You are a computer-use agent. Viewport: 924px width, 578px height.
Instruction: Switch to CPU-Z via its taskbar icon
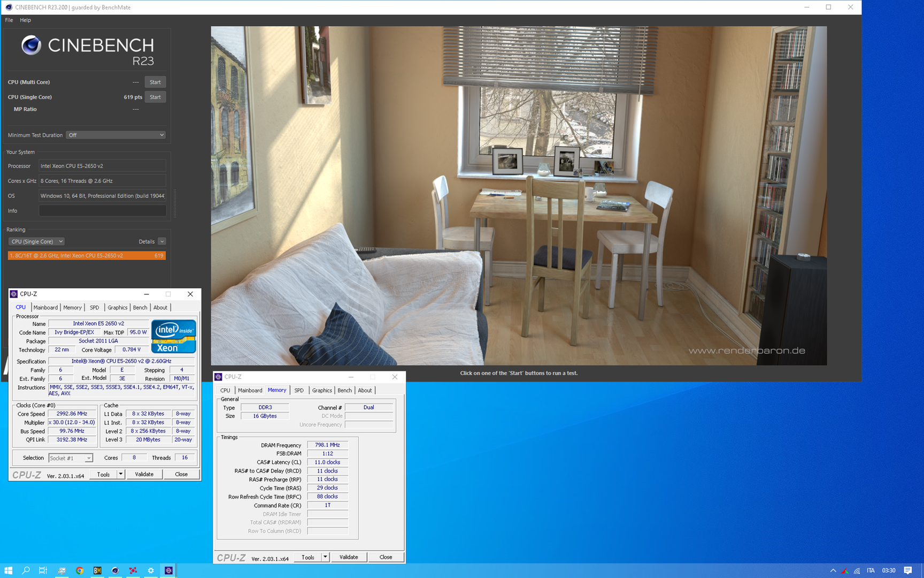click(x=168, y=571)
